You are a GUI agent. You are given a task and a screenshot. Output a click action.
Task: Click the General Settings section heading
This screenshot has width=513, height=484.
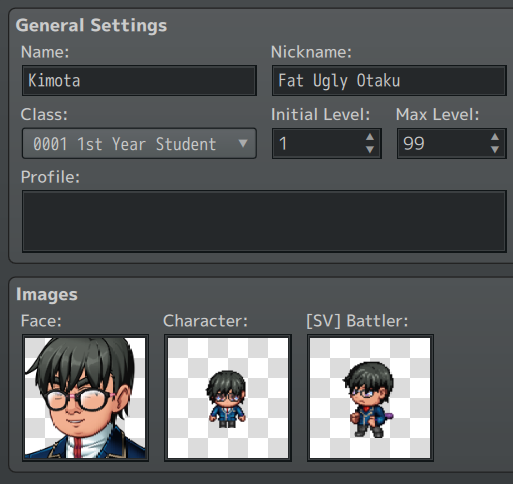tap(91, 26)
